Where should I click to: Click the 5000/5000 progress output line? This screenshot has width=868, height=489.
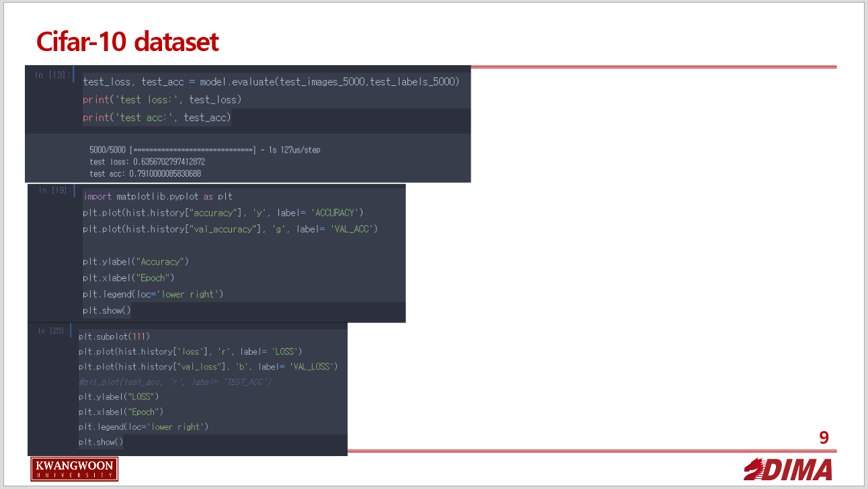(x=204, y=150)
